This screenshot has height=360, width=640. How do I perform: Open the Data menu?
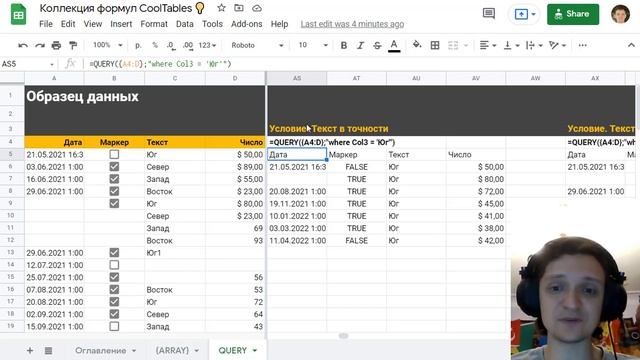[184, 24]
